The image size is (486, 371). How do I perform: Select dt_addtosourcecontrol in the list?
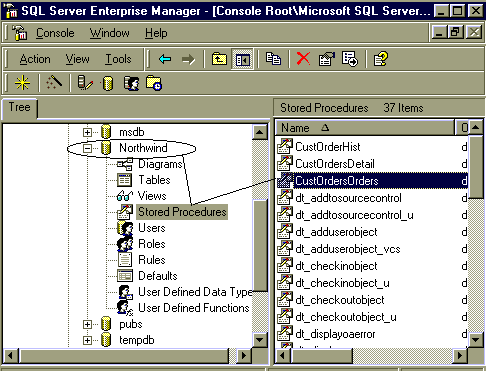(x=348, y=198)
